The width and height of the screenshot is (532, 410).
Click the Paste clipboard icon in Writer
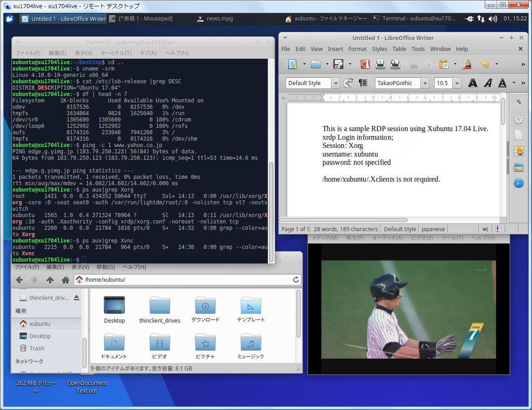[x=444, y=64]
